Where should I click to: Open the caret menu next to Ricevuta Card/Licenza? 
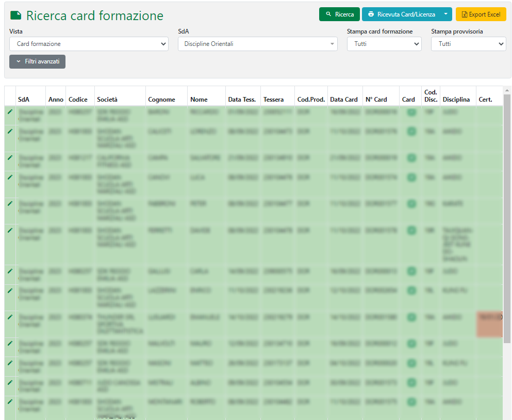point(446,14)
